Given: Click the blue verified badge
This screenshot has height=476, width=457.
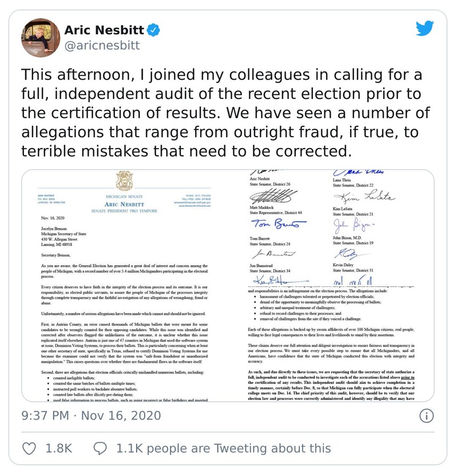Looking at the screenshot, I should (x=154, y=29).
